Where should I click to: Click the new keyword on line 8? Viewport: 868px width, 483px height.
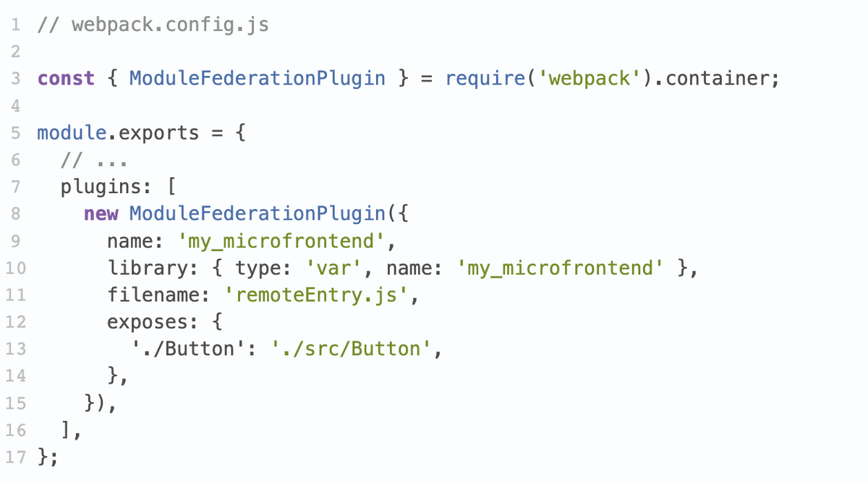point(101,214)
